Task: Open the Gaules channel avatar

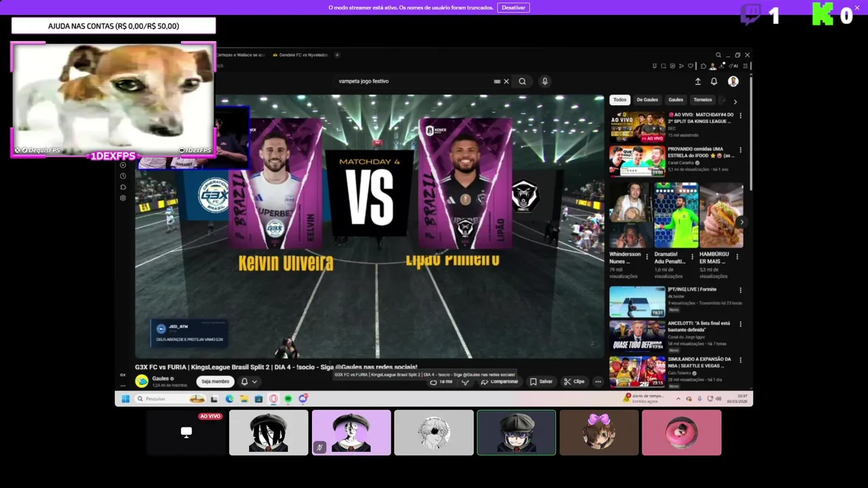Action: [142, 381]
